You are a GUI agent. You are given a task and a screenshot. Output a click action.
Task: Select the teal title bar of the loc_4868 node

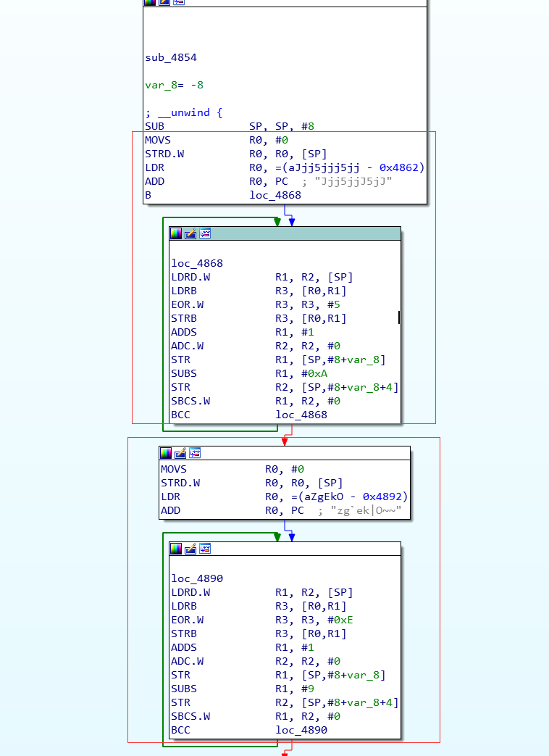pos(285,233)
